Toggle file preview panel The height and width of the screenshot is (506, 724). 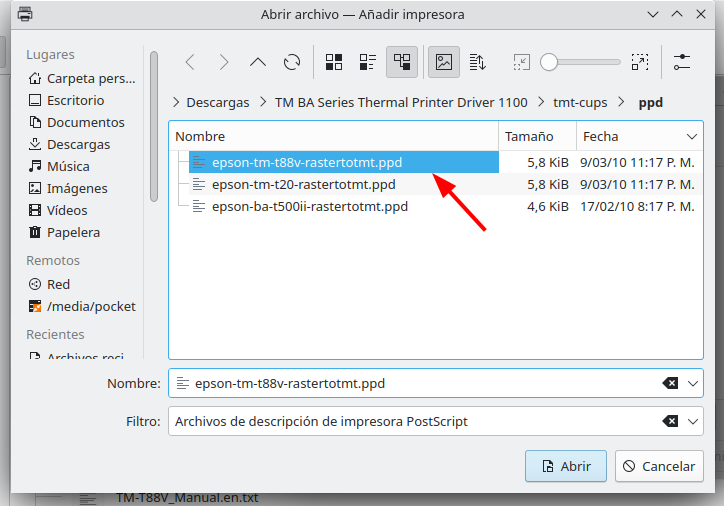click(444, 62)
